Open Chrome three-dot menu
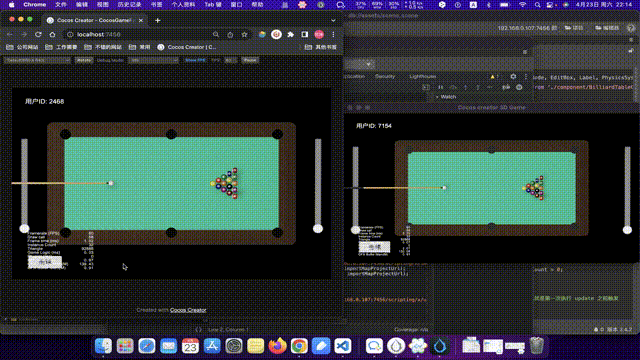This screenshot has height=360, width=640. click(333, 35)
